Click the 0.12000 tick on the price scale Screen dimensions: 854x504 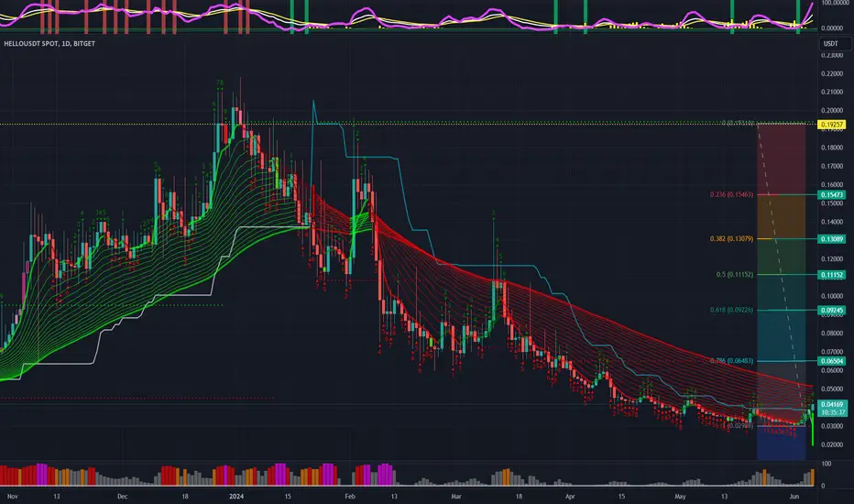coord(832,259)
